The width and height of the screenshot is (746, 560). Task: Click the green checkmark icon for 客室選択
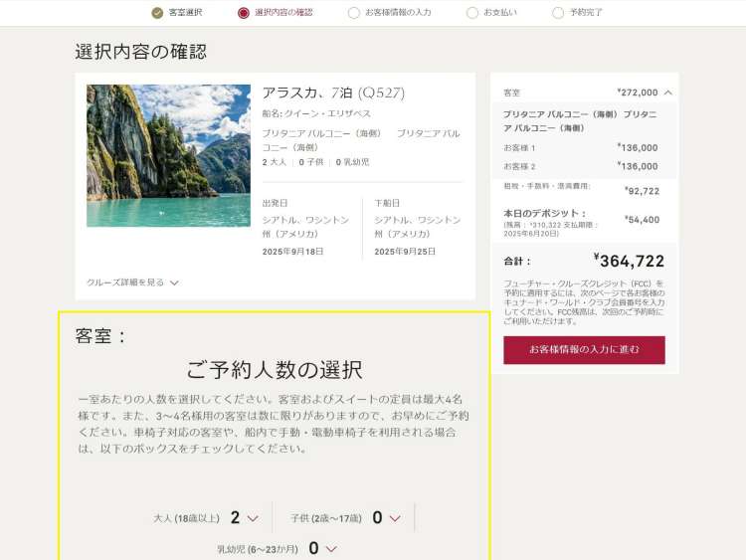click(x=157, y=13)
